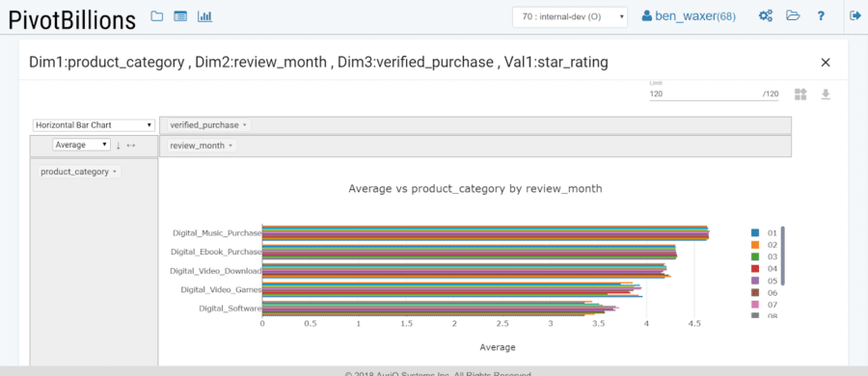Screen dimensions: 868x376
Task: Open the bar chart view icon
Action: (204, 16)
